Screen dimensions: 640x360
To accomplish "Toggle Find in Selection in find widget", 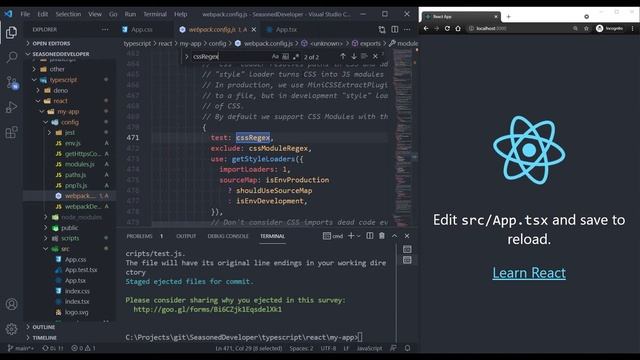I will [364, 56].
